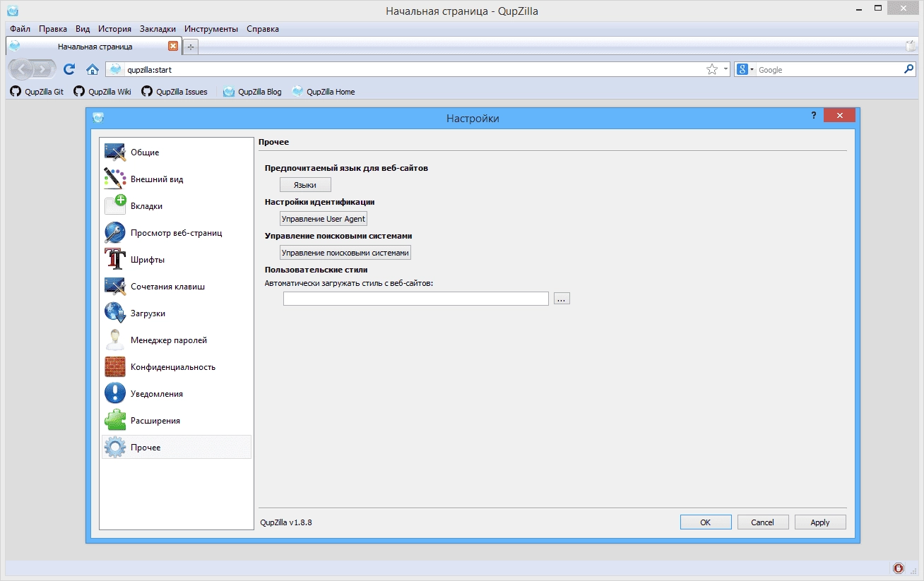The height and width of the screenshot is (581, 924).
Task: Open the Инструменты menu
Action: (211, 29)
